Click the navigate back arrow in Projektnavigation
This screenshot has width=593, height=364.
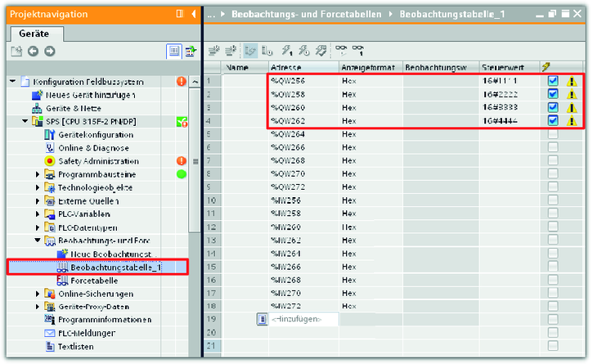33,51
